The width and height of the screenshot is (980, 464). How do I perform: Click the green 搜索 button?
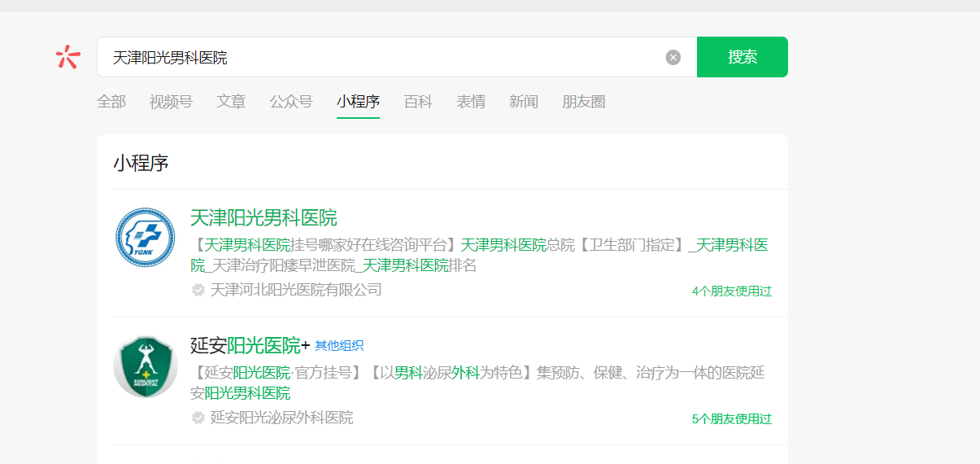pos(743,57)
